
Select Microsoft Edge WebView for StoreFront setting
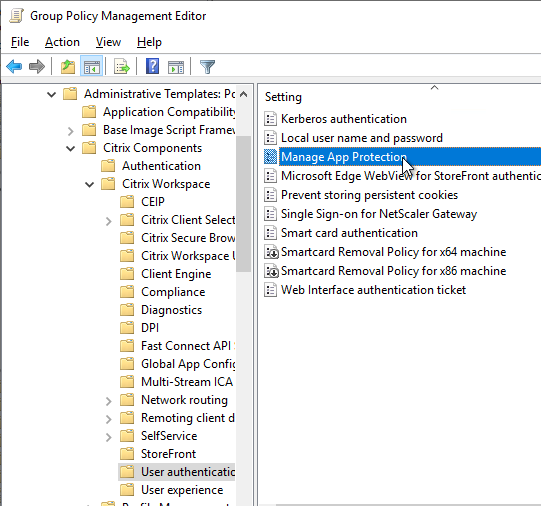coord(411,176)
